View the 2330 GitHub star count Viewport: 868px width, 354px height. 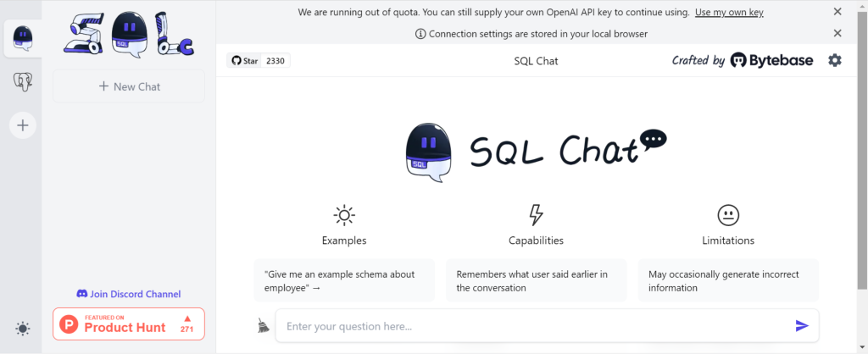click(275, 61)
